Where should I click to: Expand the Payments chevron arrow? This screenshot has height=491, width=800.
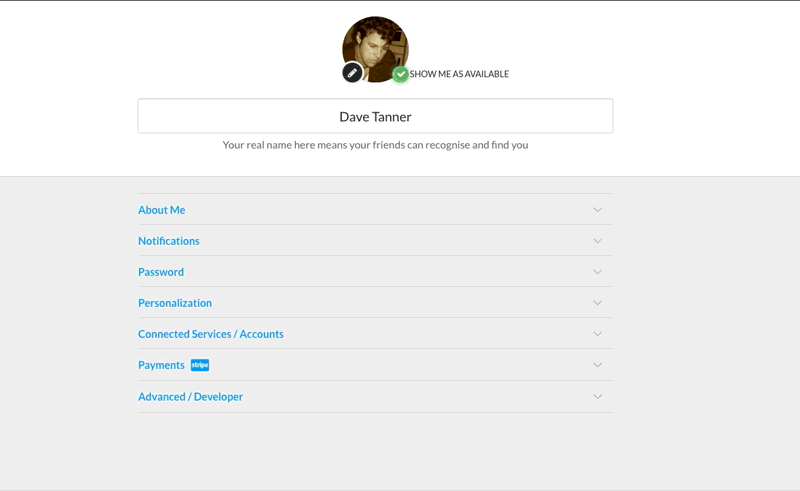point(597,365)
